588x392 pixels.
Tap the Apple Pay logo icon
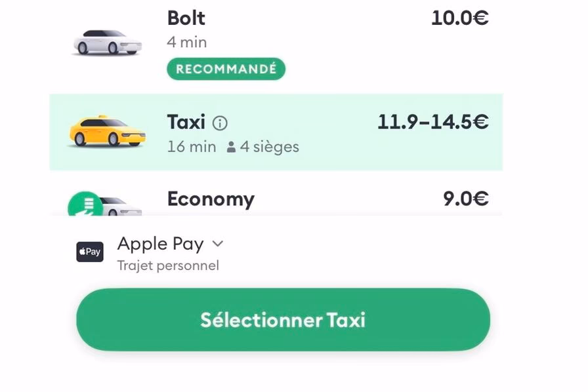(90, 252)
